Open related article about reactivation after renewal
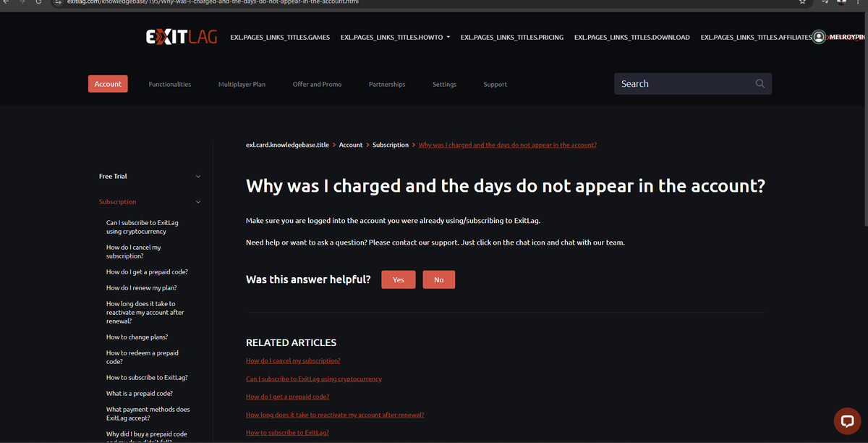The width and height of the screenshot is (868, 443). (x=335, y=415)
